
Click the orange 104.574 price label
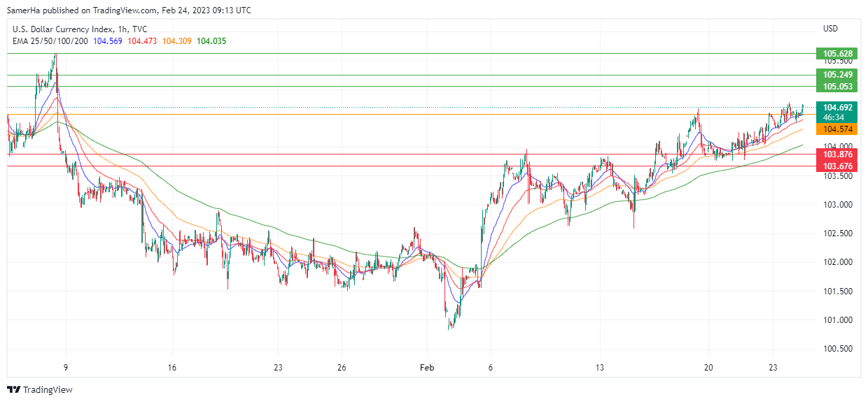(x=837, y=129)
